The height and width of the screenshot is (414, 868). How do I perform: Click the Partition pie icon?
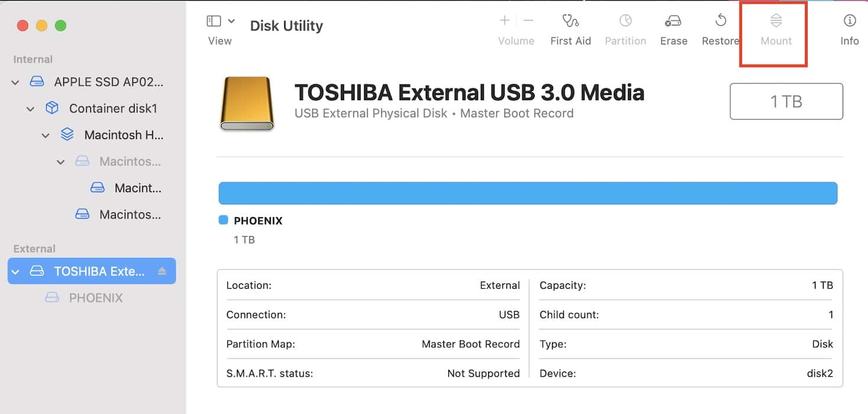tap(625, 21)
